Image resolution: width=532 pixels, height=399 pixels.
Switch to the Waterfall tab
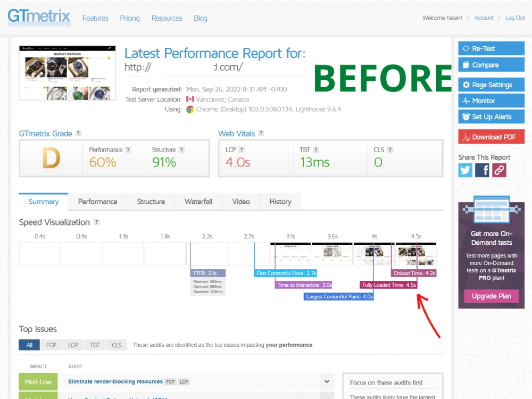[x=198, y=202]
